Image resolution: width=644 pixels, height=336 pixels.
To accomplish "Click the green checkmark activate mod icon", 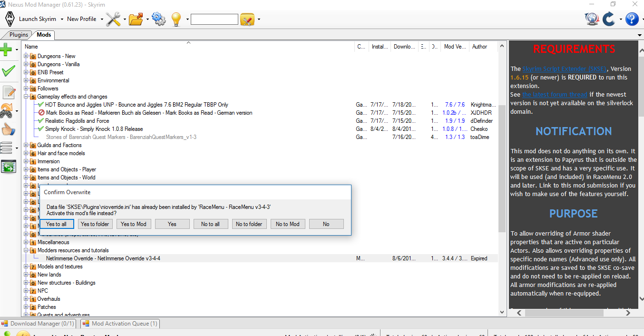I will [x=8, y=71].
